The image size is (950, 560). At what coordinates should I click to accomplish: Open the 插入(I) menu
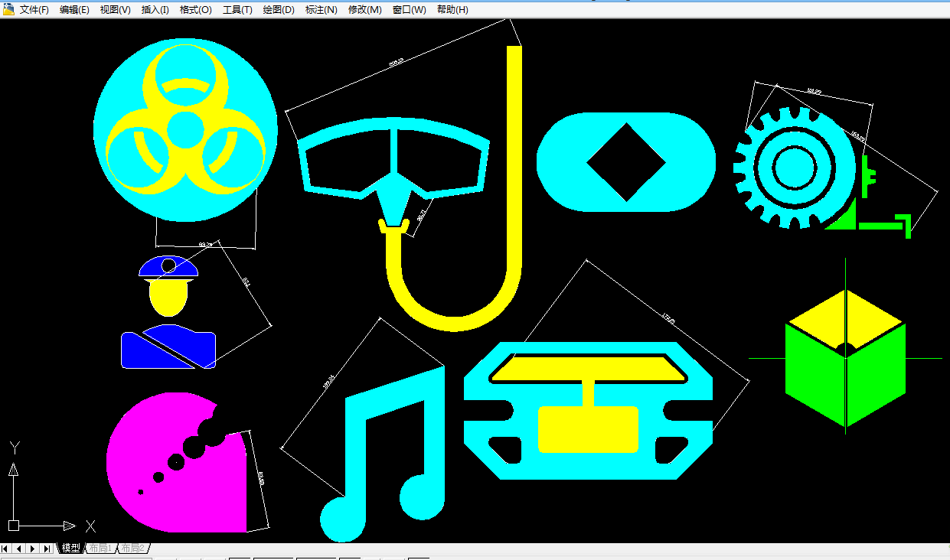coord(155,10)
